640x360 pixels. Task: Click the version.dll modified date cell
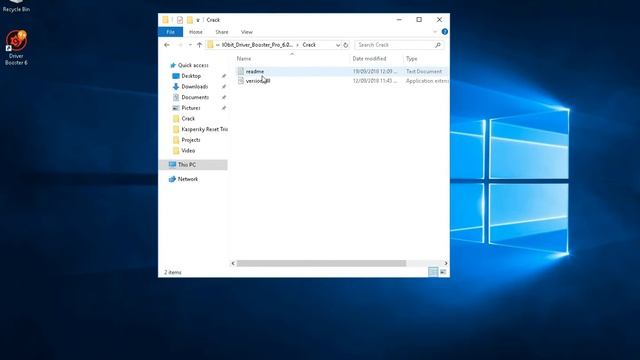pyautogui.click(x=375, y=81)
